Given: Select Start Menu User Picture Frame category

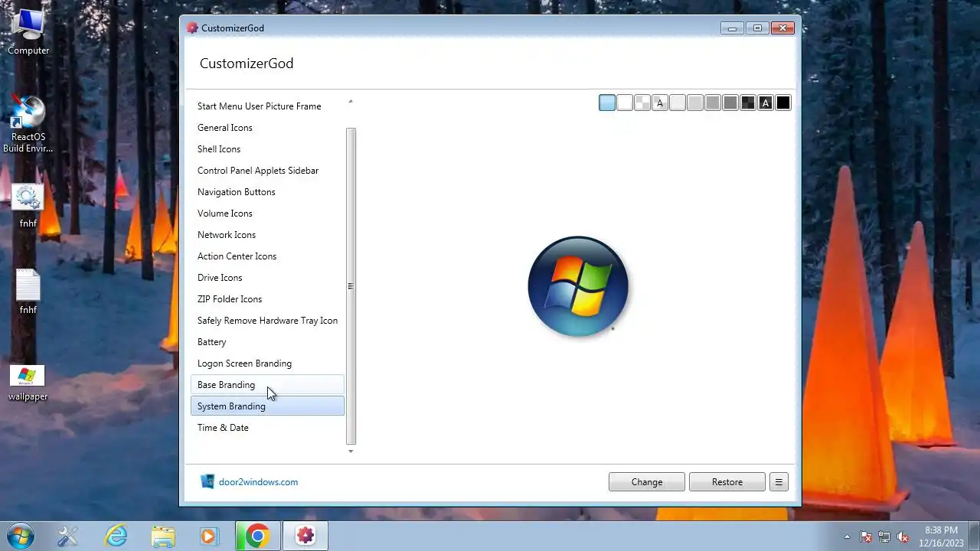Looking at the screenshot, I should 267,106.
